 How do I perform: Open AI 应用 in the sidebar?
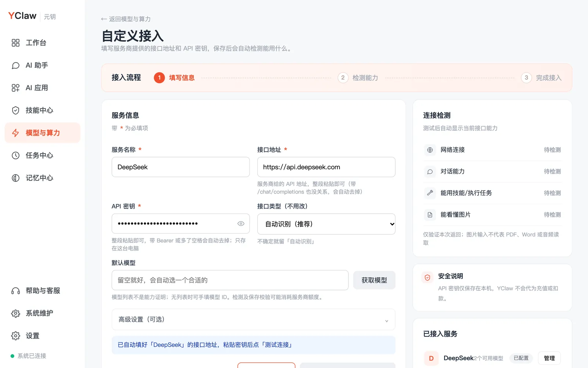43,88
